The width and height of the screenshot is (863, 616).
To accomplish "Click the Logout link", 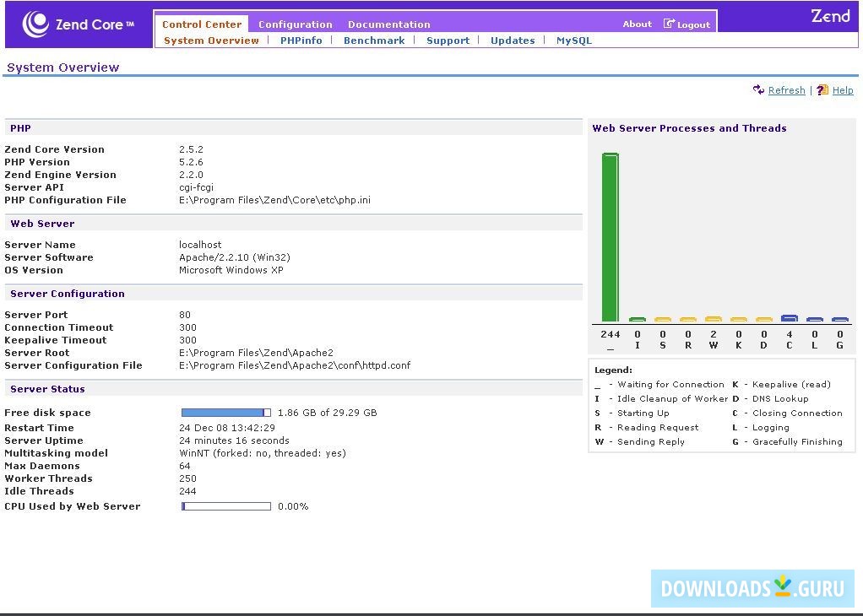I will tap(693, 24).
